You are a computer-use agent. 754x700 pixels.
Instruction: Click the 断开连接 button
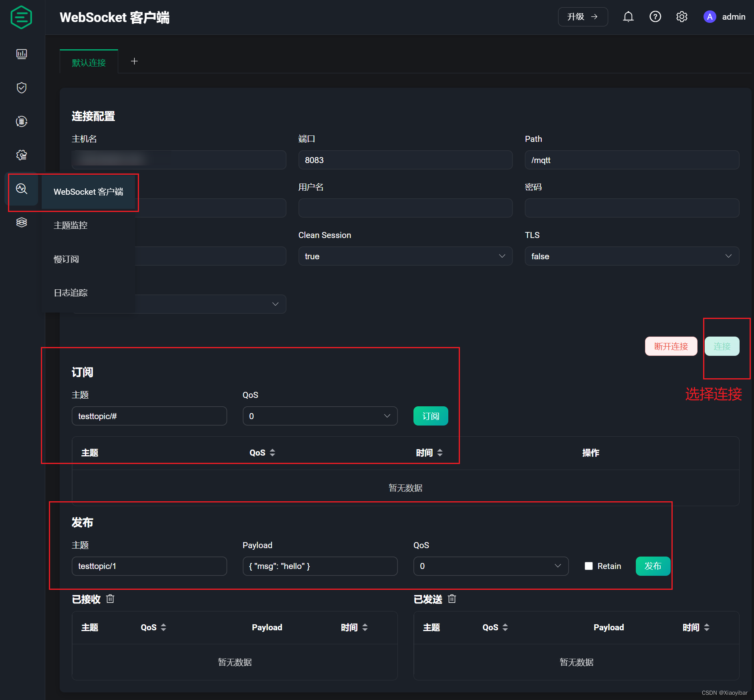[671, 346]
